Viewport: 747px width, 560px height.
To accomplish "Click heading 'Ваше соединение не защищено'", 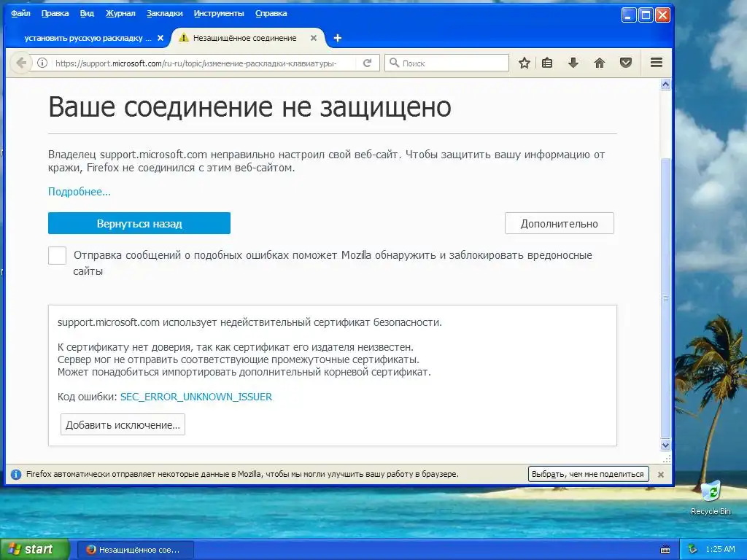I will click(249, 106).
